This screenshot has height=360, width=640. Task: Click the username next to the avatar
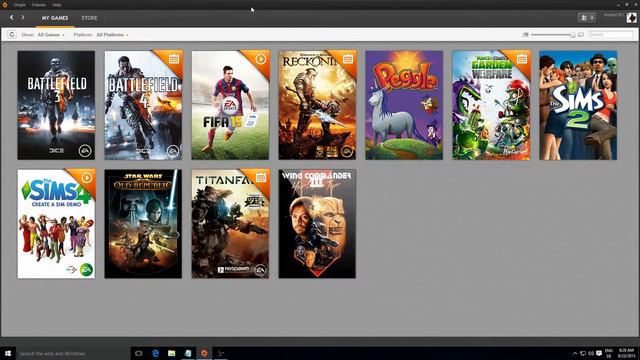(613, 15)
